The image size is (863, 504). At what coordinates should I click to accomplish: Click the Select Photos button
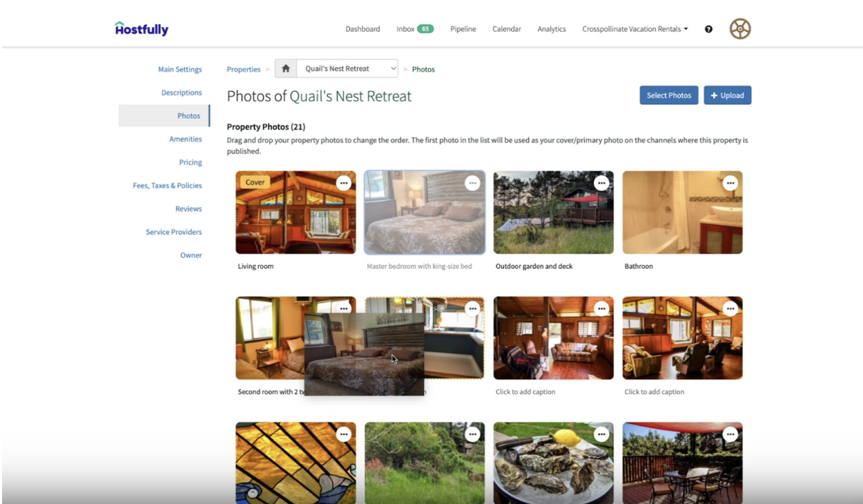[x=669, y=95]
